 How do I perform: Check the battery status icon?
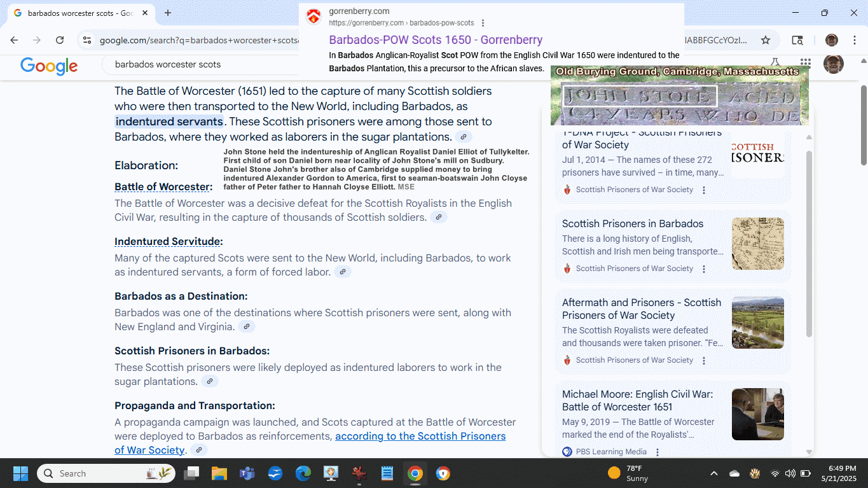(x=806, y=473)
